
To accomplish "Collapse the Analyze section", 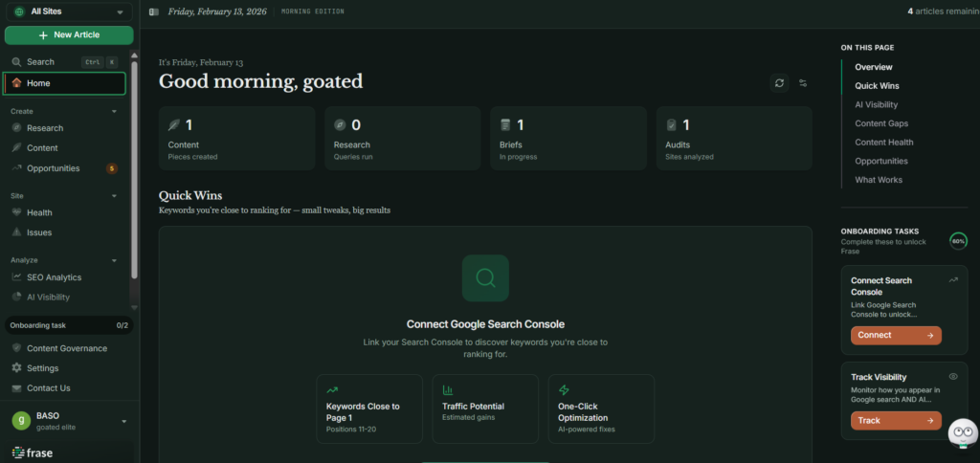I will 114,260.
